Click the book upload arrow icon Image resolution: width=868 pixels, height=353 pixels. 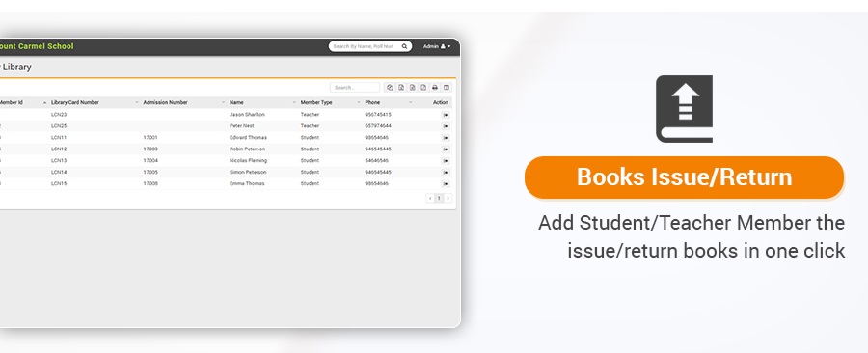[684, 109]
